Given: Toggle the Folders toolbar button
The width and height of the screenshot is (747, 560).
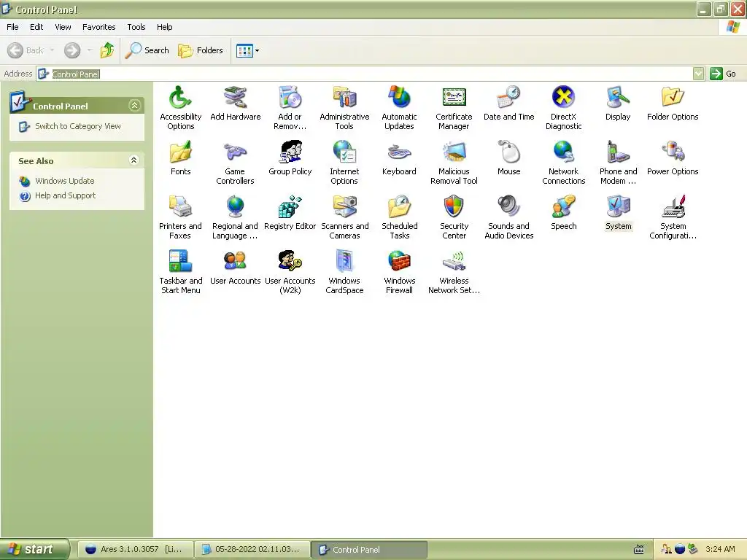Looking at the screenshot, I should [201, 50].
